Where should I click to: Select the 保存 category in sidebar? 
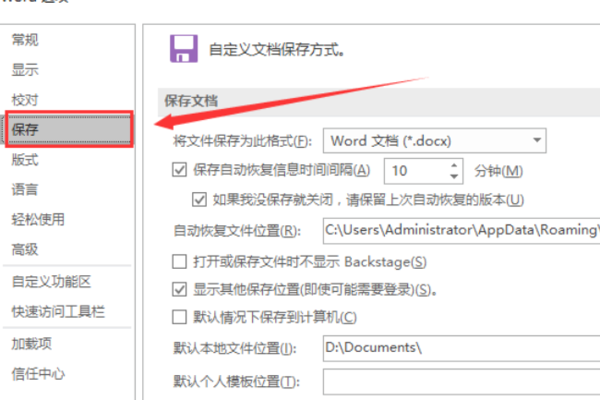tap(69, 129)
